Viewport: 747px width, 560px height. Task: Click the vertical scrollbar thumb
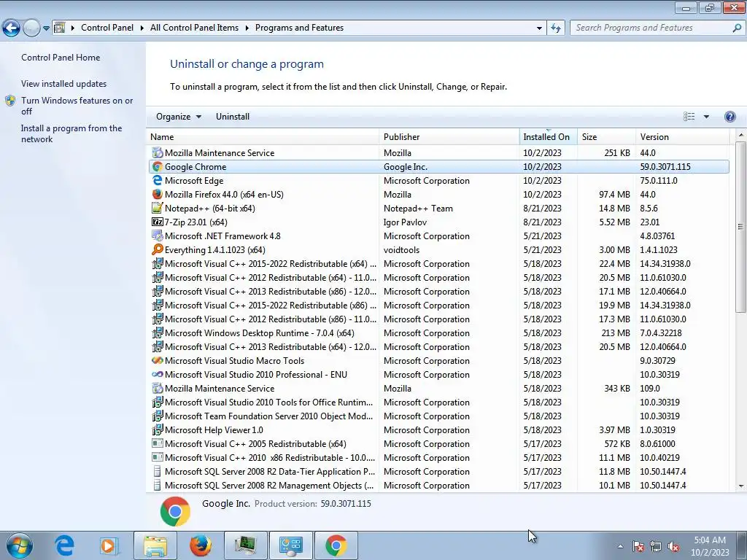[741, 227]
